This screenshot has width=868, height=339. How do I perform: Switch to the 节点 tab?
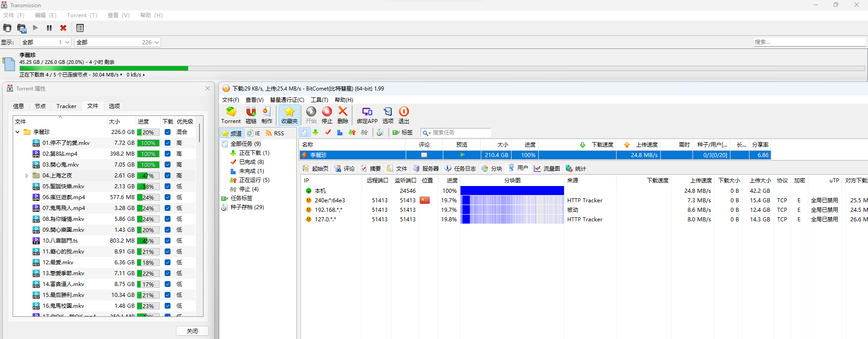tap(40, 106)
